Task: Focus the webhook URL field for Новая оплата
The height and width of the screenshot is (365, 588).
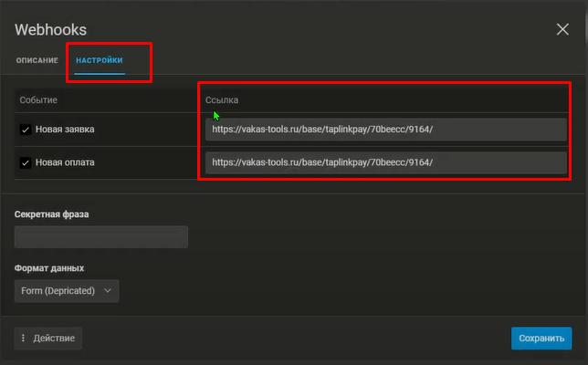Action: point(384,163)
